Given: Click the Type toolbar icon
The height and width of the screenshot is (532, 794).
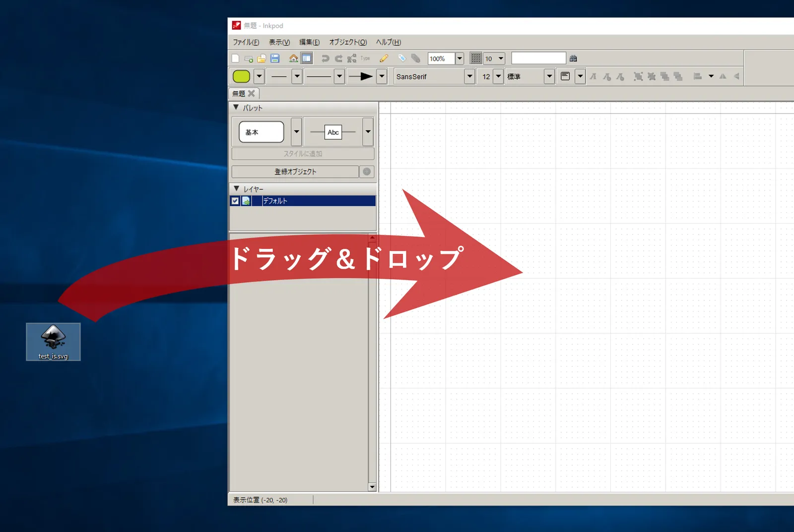Looking at the screenshot, I should coord(365,59).
